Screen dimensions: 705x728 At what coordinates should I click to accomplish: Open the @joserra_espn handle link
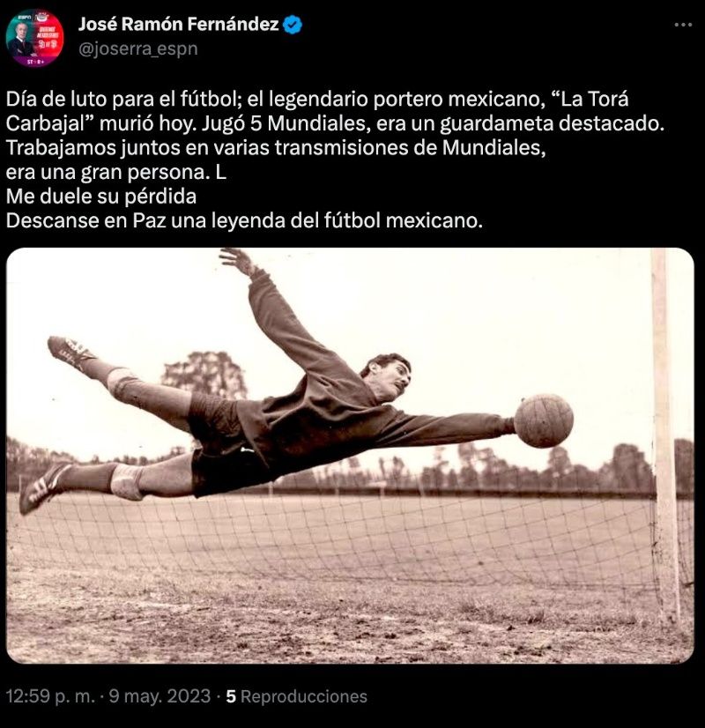(x=138, y=48)
